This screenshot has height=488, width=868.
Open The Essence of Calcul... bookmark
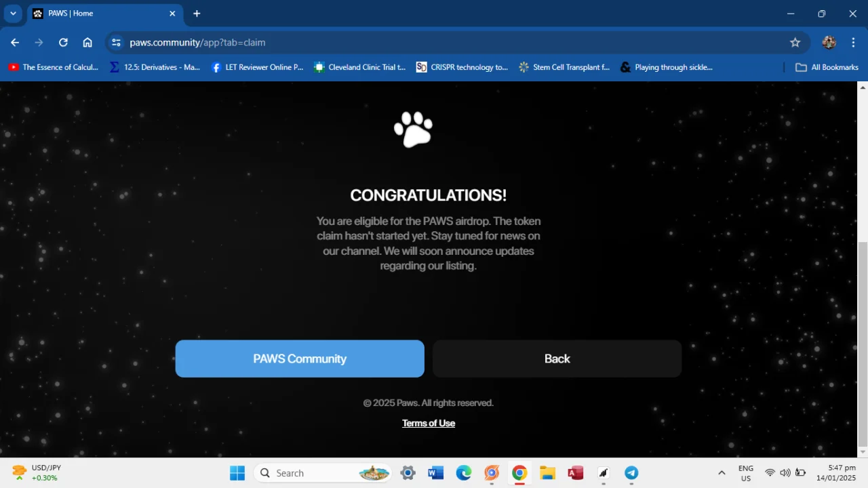pyautogui.click(x=53, y=67)
